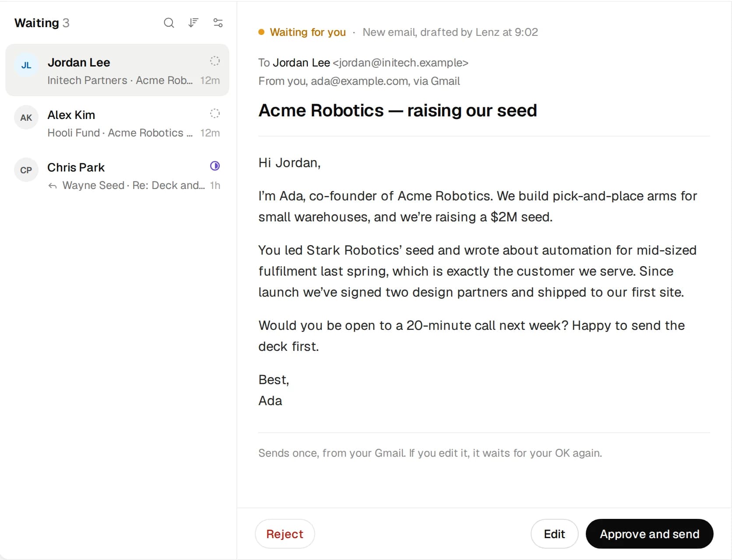The height and width of the screenshot is (560, 732).
Task: Click the paragraph starting 'I'm Ada, co-founder'
Action: [x=477, y=206]
